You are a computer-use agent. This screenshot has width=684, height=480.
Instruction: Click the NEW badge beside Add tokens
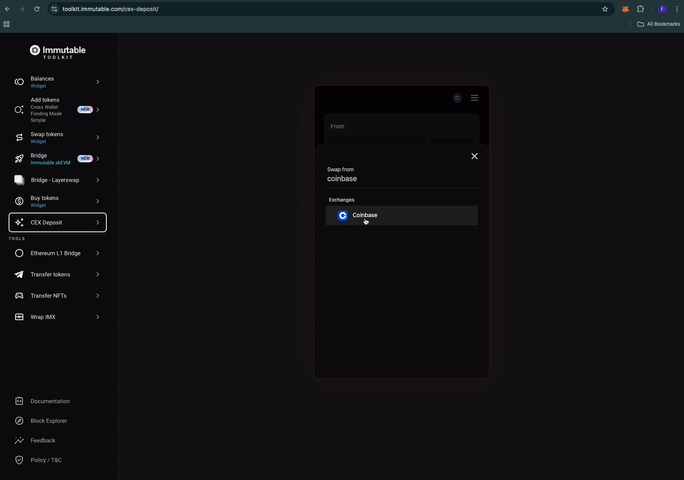point(85,110)
